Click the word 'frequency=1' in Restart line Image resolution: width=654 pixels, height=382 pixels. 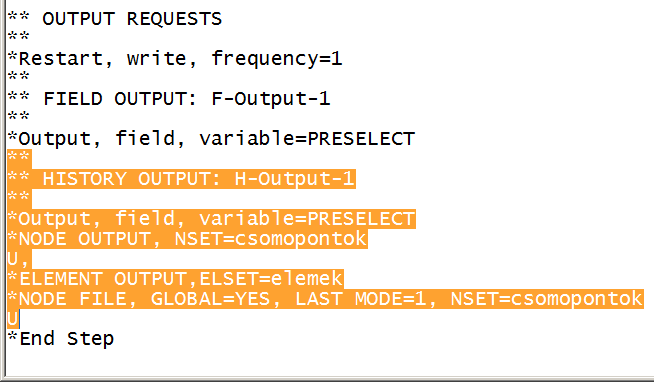[277, 58]
